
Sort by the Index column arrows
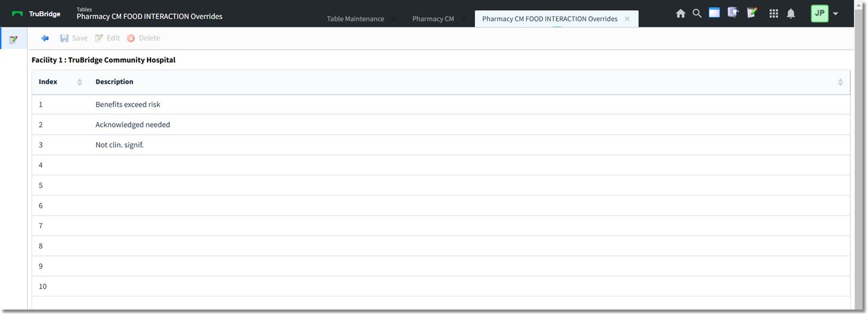pos(80,82)
